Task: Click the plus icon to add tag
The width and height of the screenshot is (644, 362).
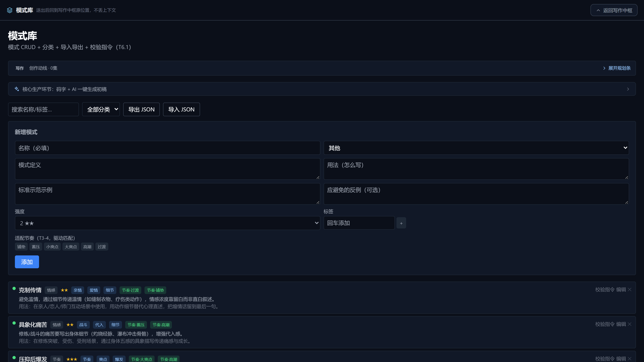Action: tap(401, 223)
